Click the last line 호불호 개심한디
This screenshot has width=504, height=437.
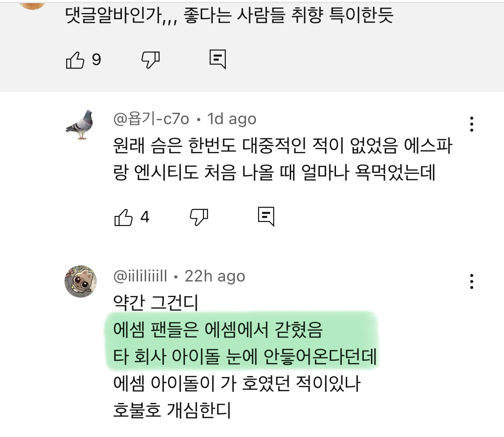click(x=172, y=410)
